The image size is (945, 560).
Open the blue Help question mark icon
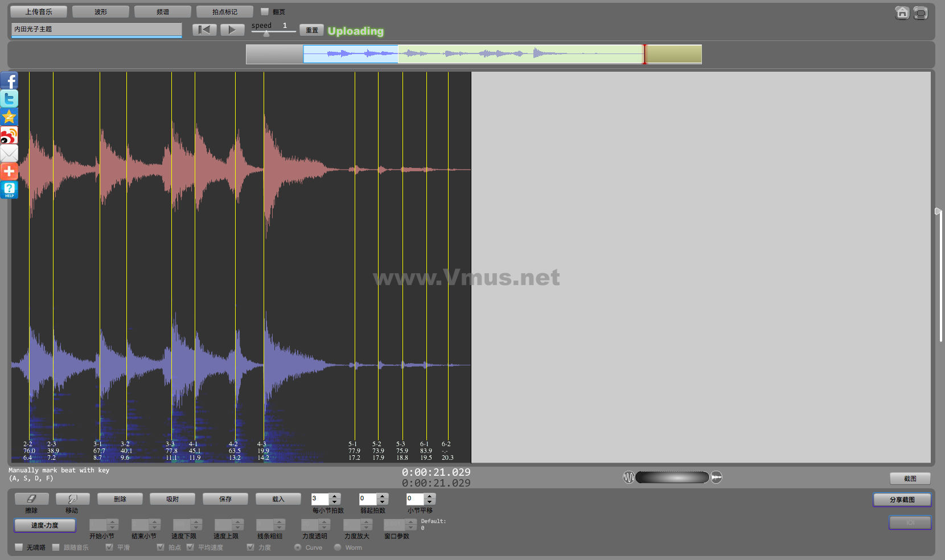(x=9, y=190)
